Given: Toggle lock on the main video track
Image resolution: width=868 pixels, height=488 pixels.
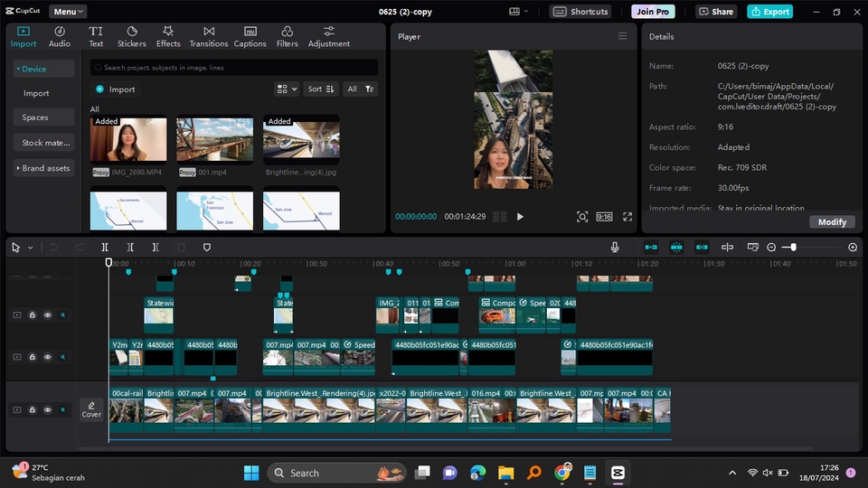Looking at the screenshot, I should [x=33, y=410].
